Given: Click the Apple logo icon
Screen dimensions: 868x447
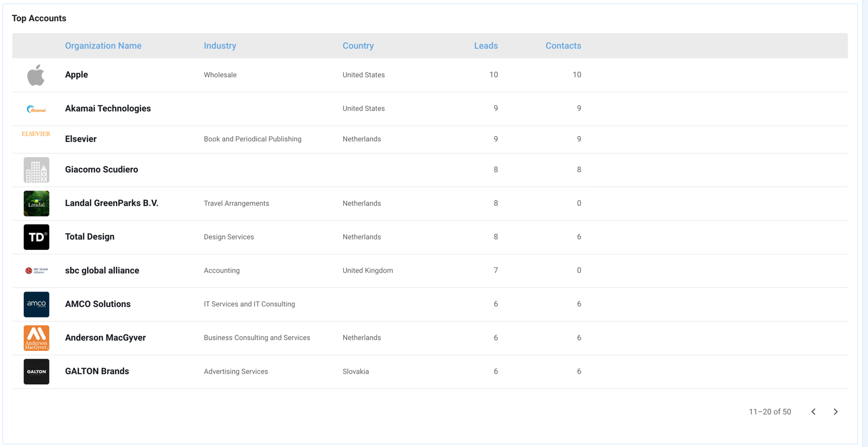Looking at the screenshot, I should [36, 75].
